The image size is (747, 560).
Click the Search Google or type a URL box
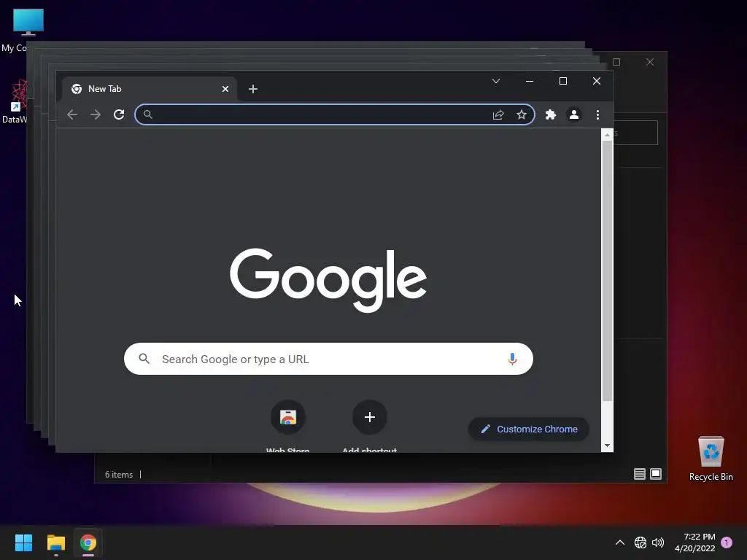pyautogui.click(x=328, y=359)
